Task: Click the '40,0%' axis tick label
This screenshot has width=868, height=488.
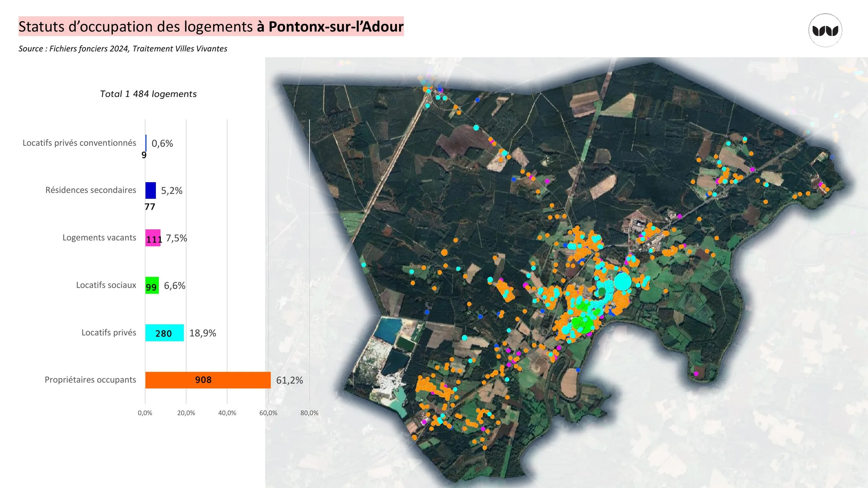Action: click(x=227, y=413)
